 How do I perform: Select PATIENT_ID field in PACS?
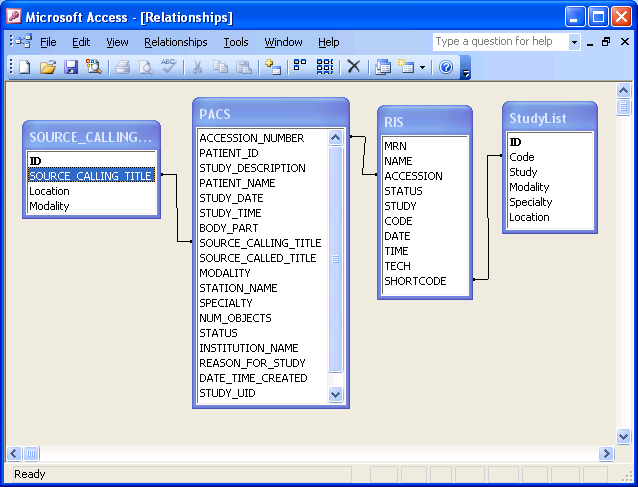pyautogui.click(x=229, y=153)
